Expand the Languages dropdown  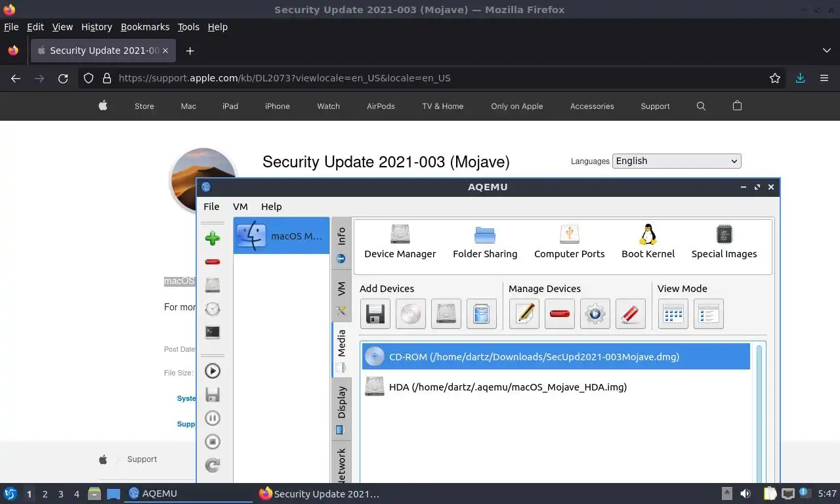(x=677, y=161)
